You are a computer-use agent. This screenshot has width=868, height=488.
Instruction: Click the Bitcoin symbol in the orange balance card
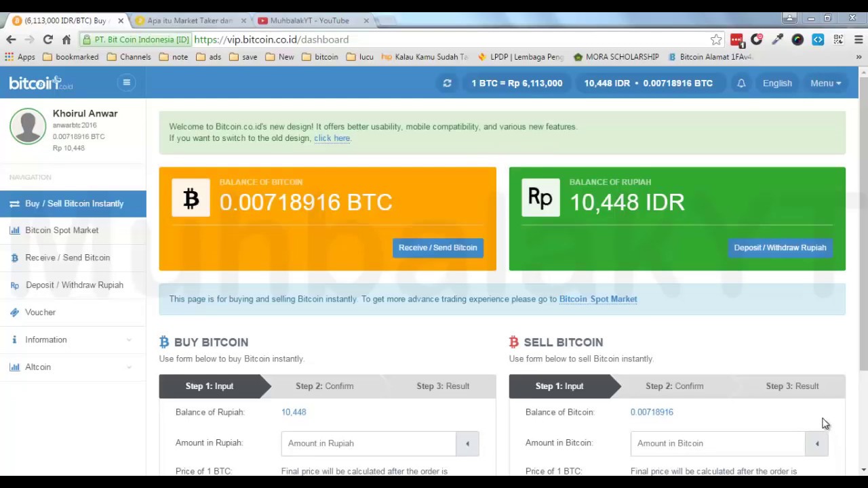191,198
